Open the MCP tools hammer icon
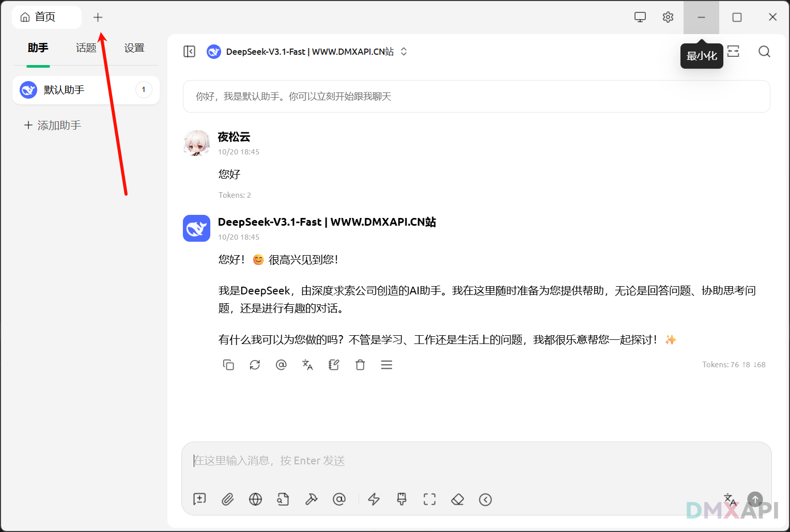 tap(311, 499)
